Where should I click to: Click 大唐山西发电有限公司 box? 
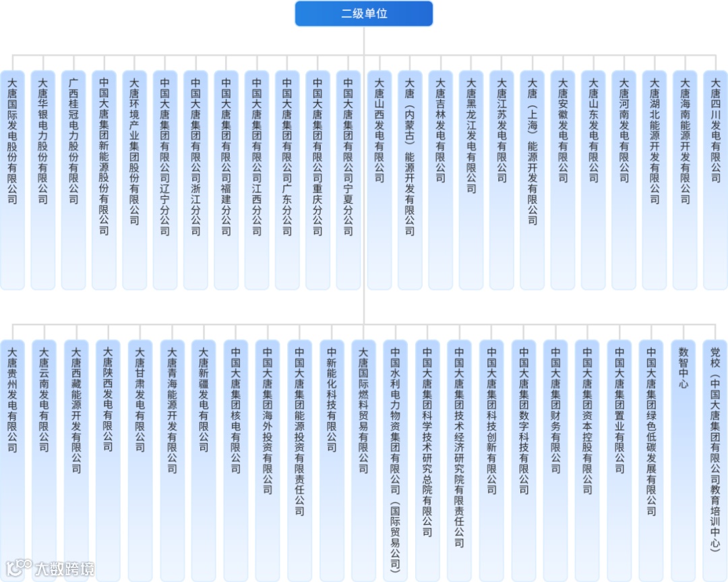tap(380, 180)
